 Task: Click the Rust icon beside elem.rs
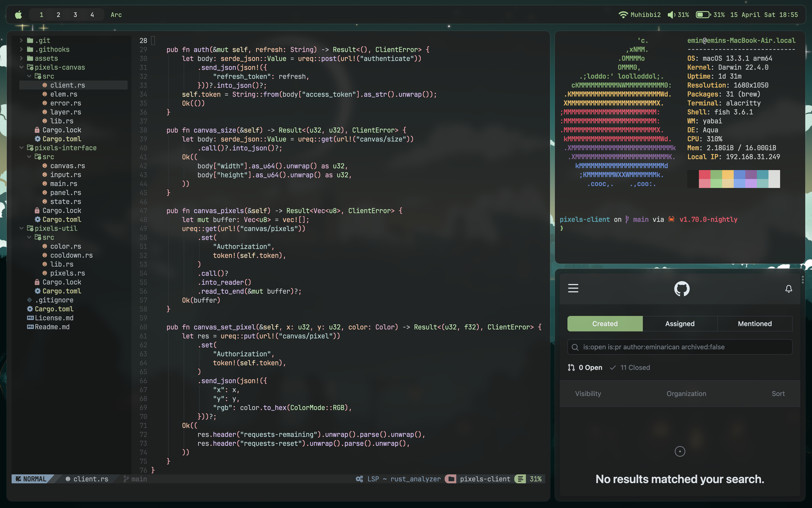click(45, 94)
